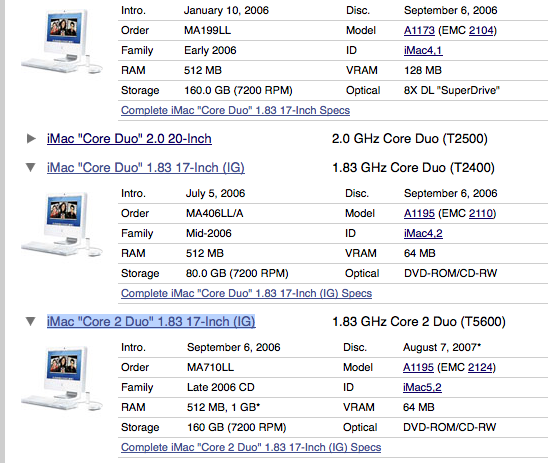Click A1195 link beside EMC 2124
This screenshot has height=463, width=548.
418,368
